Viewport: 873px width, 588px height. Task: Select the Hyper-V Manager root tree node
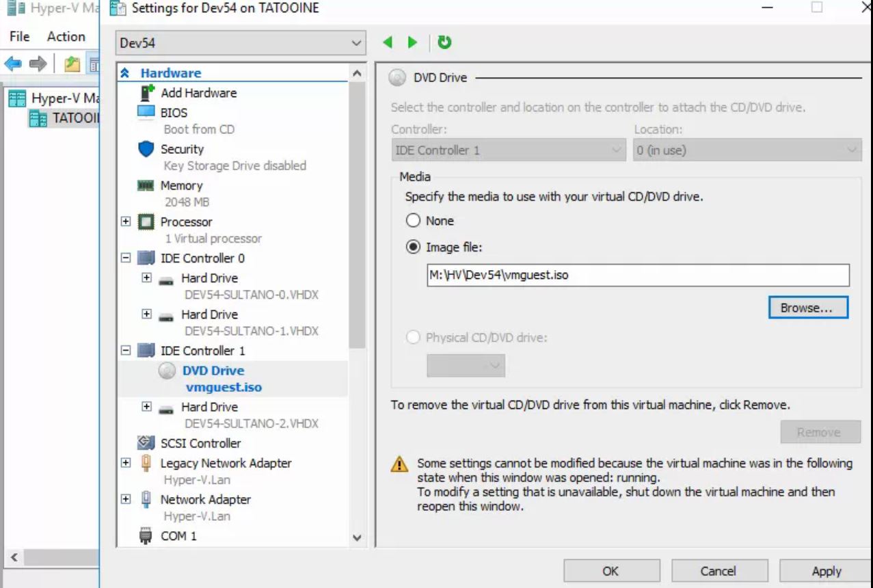54,99
